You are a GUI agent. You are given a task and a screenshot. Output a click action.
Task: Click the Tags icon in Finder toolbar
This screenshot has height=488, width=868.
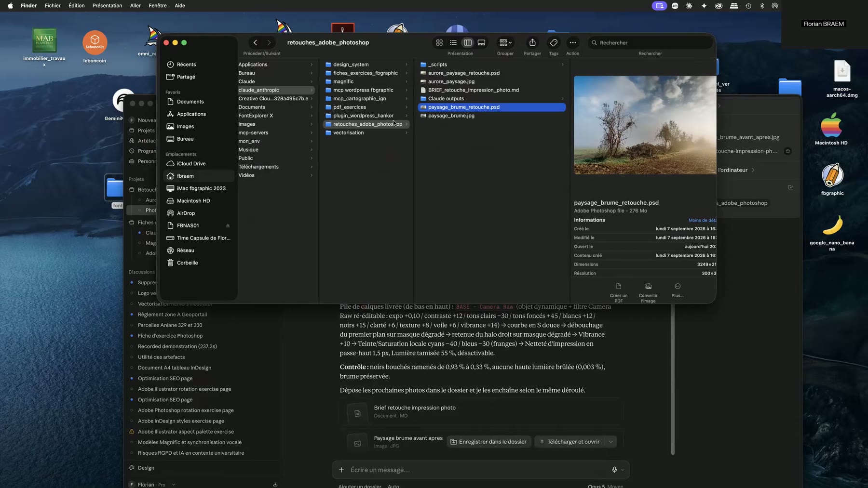554,42
